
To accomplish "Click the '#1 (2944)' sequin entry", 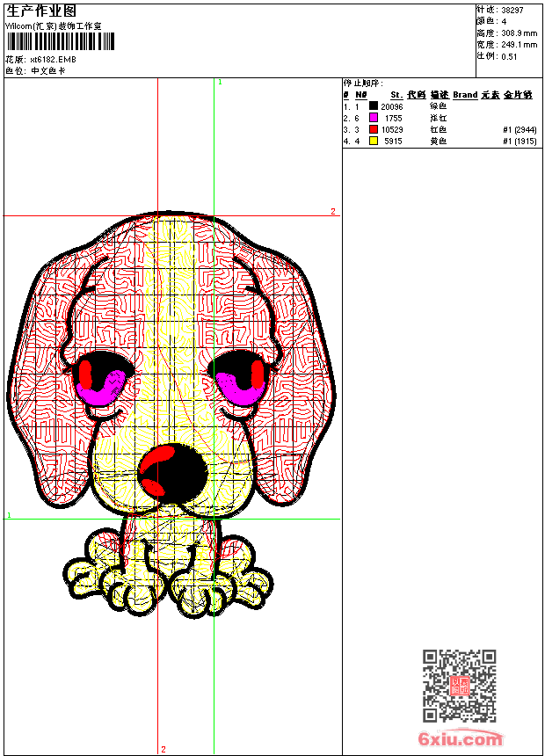I will point(519,129).
